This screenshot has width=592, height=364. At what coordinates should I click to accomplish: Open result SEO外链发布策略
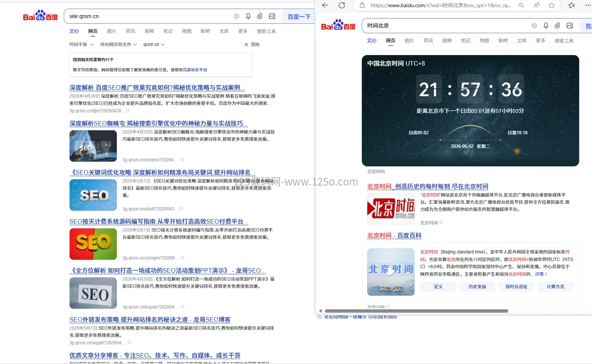[x=150, y=319]
